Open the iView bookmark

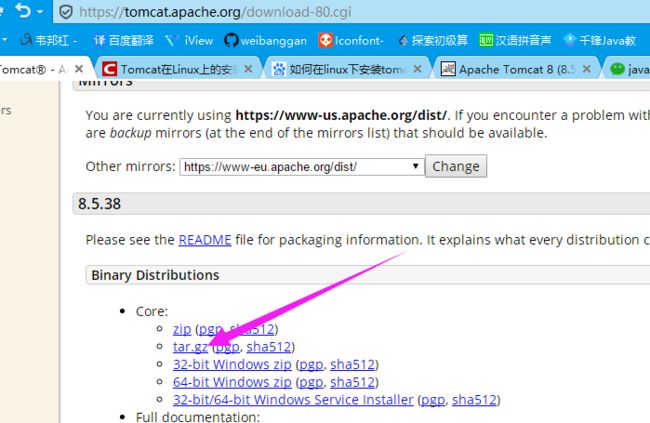tap(189, 40)
